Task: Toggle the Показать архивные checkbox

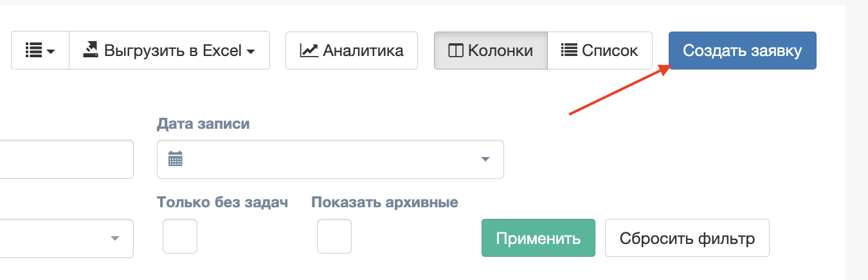Action: click(x=334, y=236)
